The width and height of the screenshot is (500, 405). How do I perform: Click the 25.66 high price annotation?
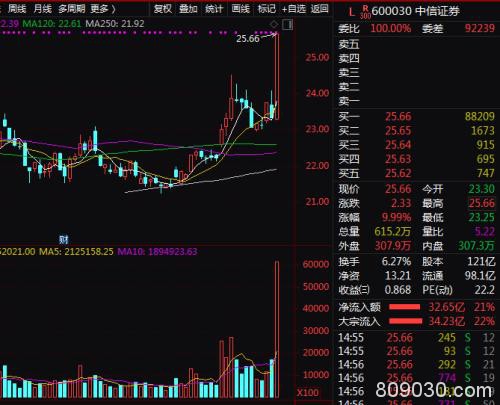pyautogui.click(x=248, y=39)
